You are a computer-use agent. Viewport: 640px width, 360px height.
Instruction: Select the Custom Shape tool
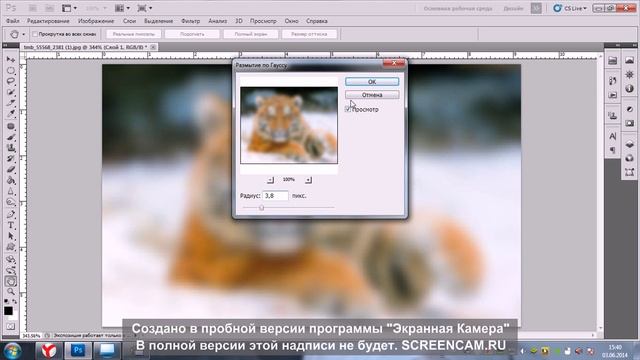click(11, 247)
